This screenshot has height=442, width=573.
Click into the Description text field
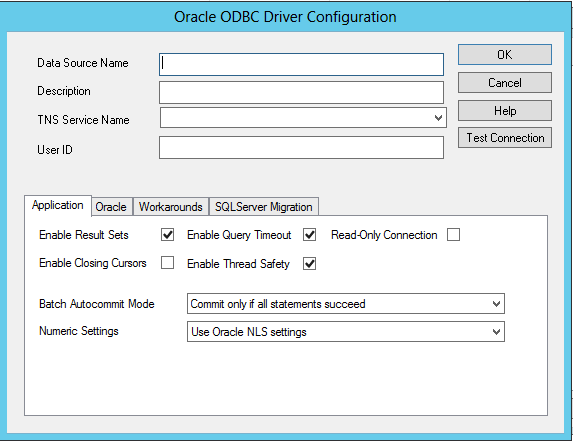click(x=301, y=92)
